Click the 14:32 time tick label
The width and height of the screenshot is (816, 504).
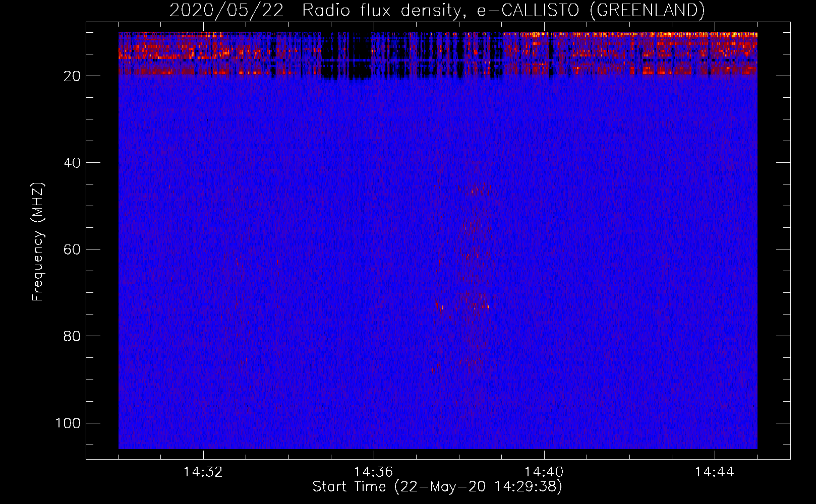click(x=203, y=472)
